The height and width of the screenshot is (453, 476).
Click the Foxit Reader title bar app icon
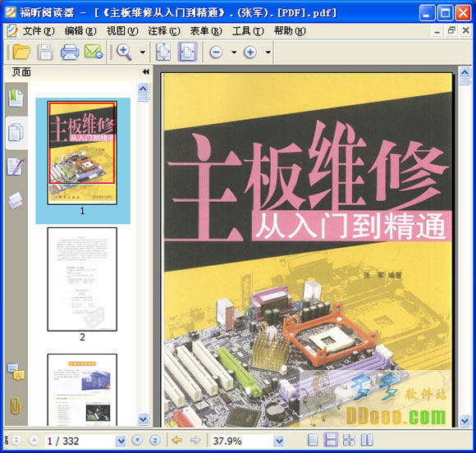[11, 12]
